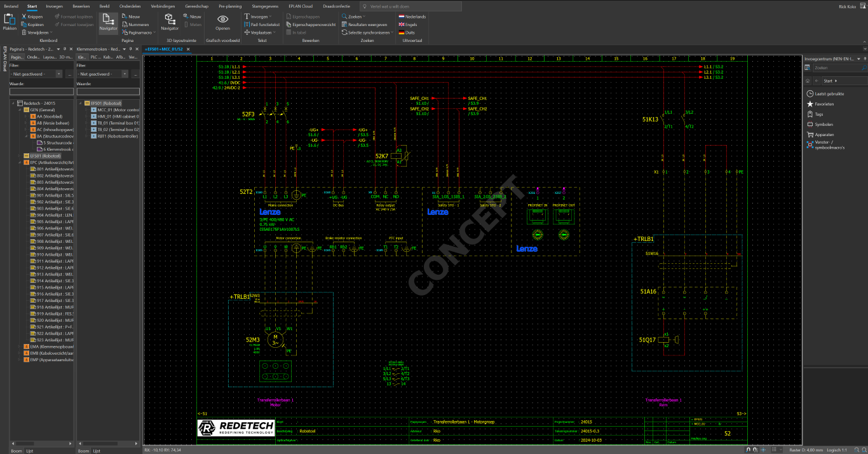Image resolution: width=868 pixels, height=454 pixels.
Task: Switch to the Pre-planning ribbon tab
Action: 230,6
